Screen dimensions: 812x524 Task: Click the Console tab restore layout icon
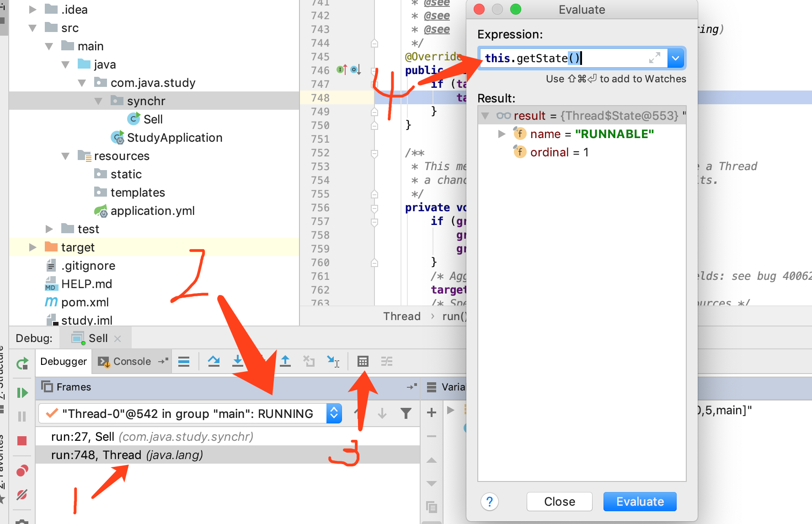(163, 361)
